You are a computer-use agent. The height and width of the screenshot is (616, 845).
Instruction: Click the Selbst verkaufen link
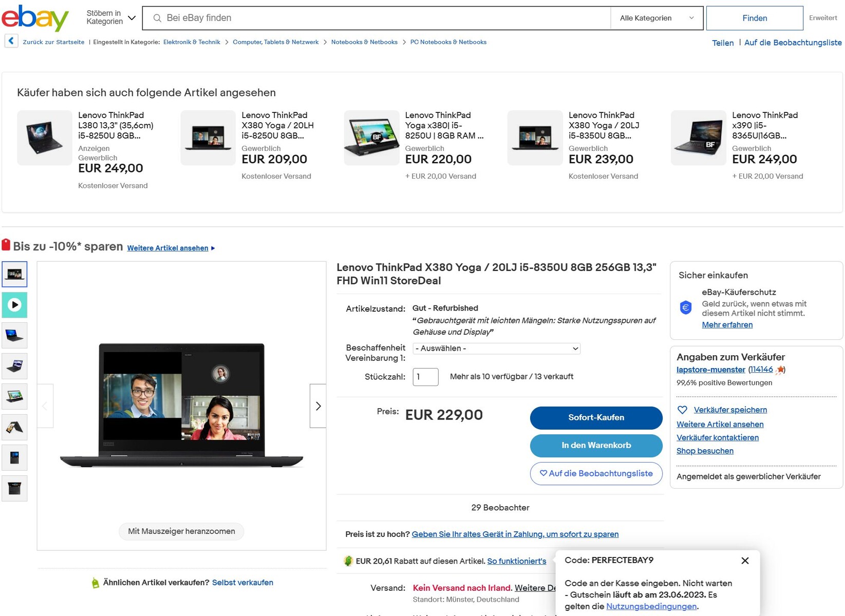[242, 583]
